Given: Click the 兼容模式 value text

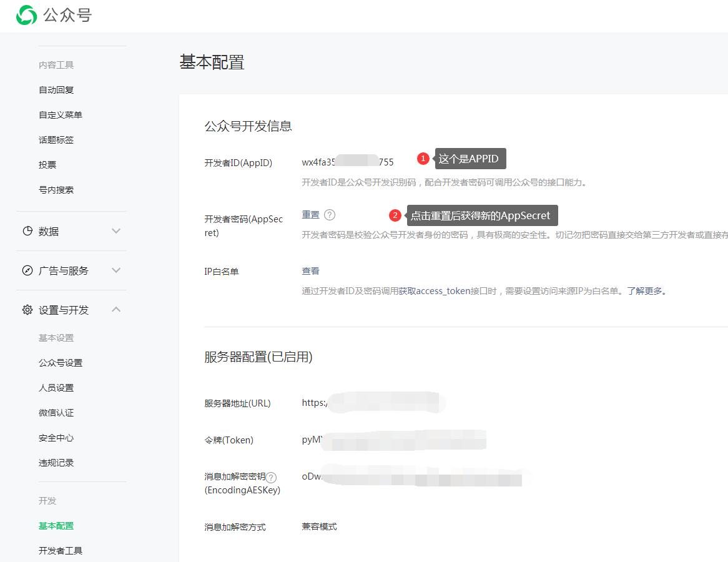Looking at the screenshot, I should (320, 526).
